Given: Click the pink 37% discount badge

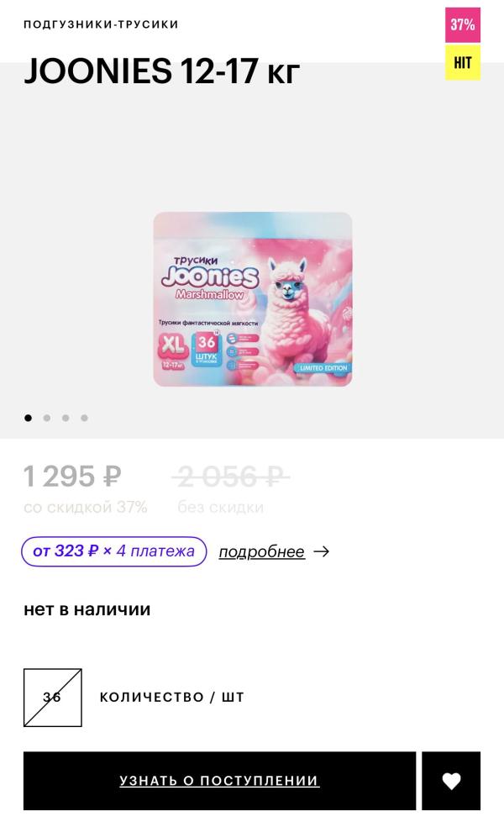Looking at the screenshot, I should [x=463, y=24].
